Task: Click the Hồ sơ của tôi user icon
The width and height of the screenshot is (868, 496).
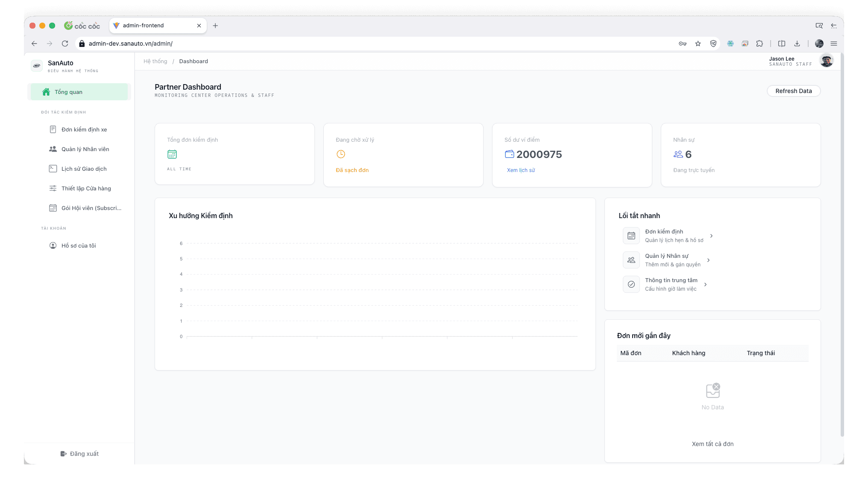Action: [53, 245]
